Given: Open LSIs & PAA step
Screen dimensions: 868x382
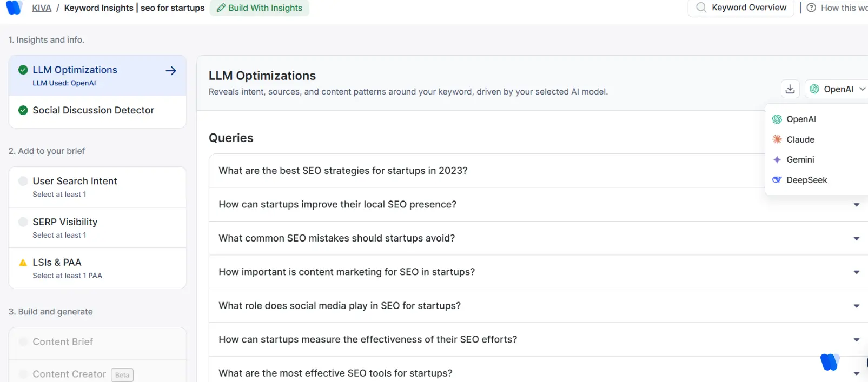Looking at the screenshot, I should [98, 268].
